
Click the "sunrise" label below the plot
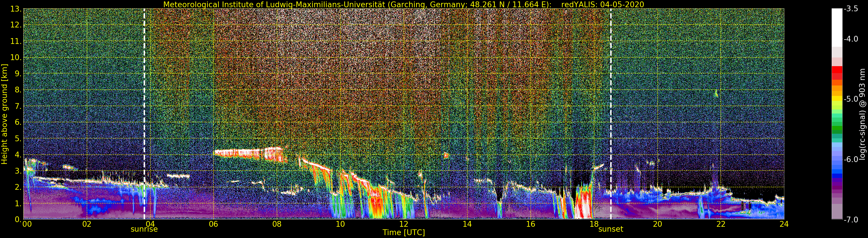pyautogui.click(x=144, y=229)
